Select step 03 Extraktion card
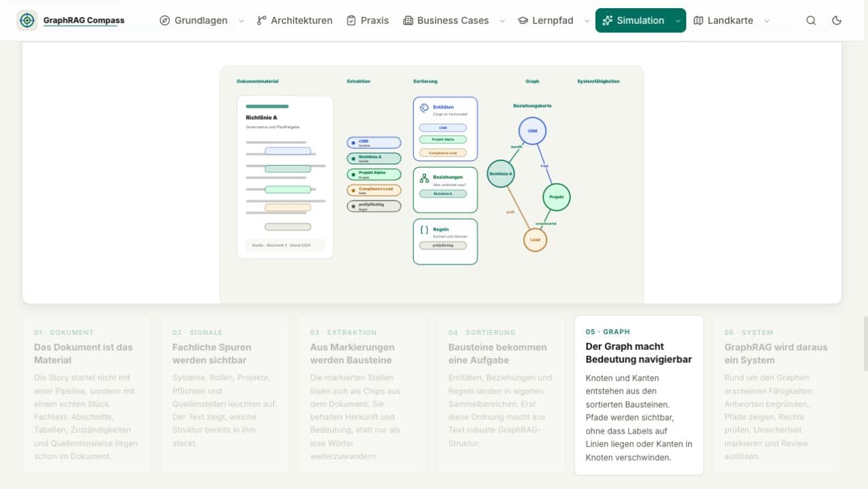 point(362,395)
